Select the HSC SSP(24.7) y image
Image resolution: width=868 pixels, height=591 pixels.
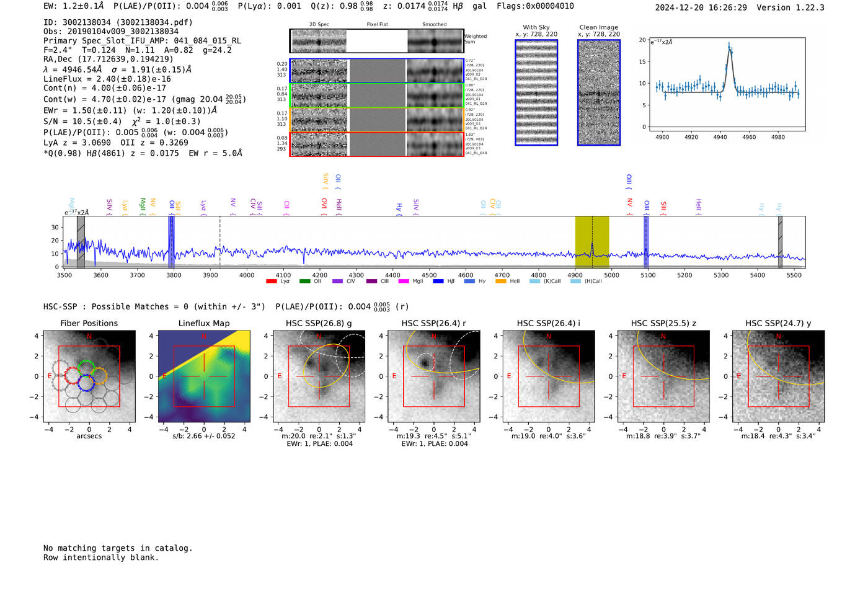pos(778,376)
